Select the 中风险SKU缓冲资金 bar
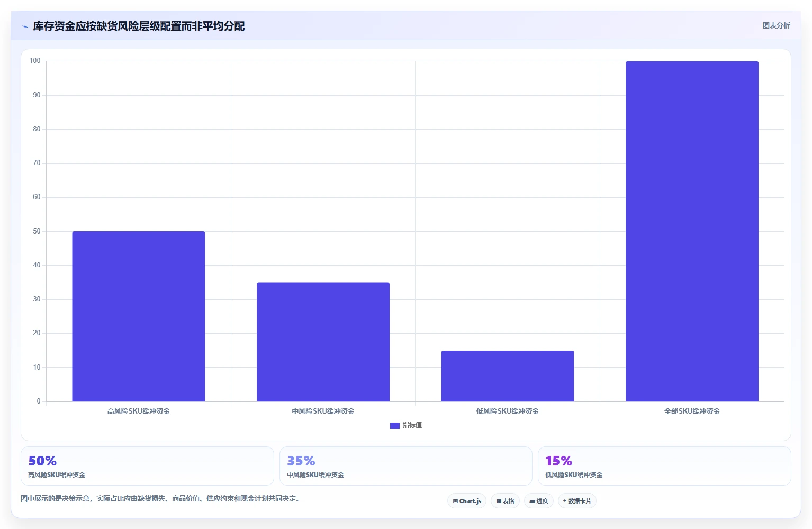This screenshot has width=812, height=529. 323,342
